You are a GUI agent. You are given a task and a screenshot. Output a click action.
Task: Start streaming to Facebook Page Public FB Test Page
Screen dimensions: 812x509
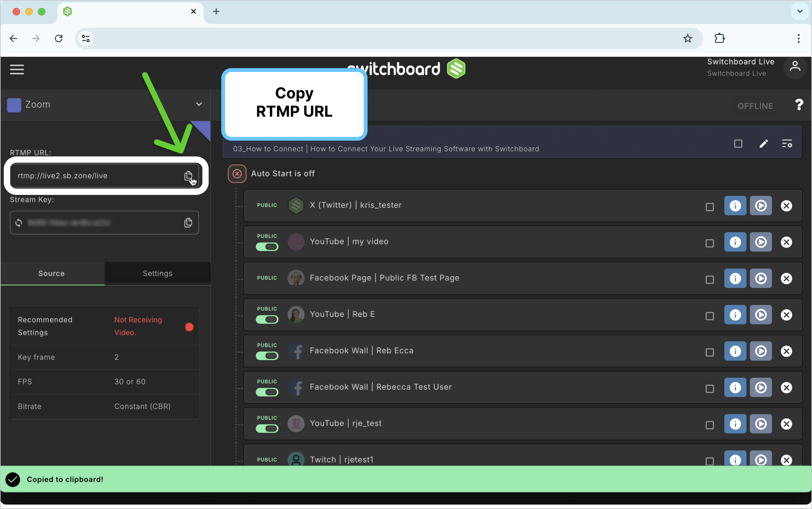tap(761, 278)
